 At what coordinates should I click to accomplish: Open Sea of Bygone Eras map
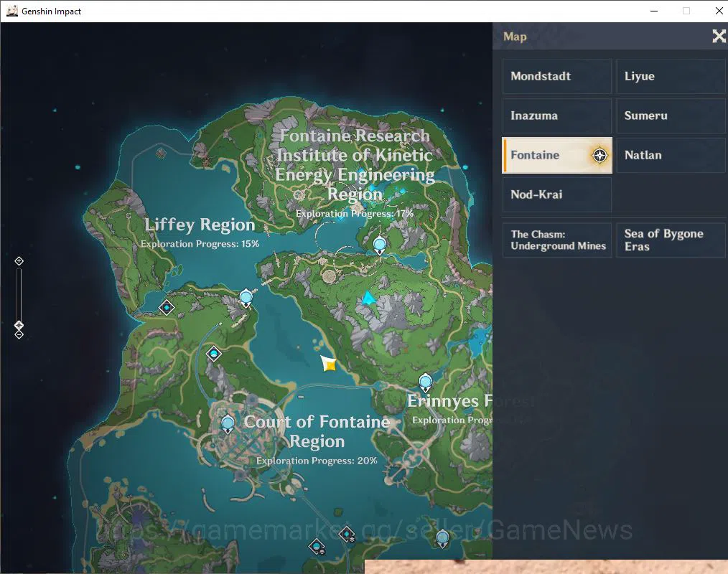pos(671,240)
